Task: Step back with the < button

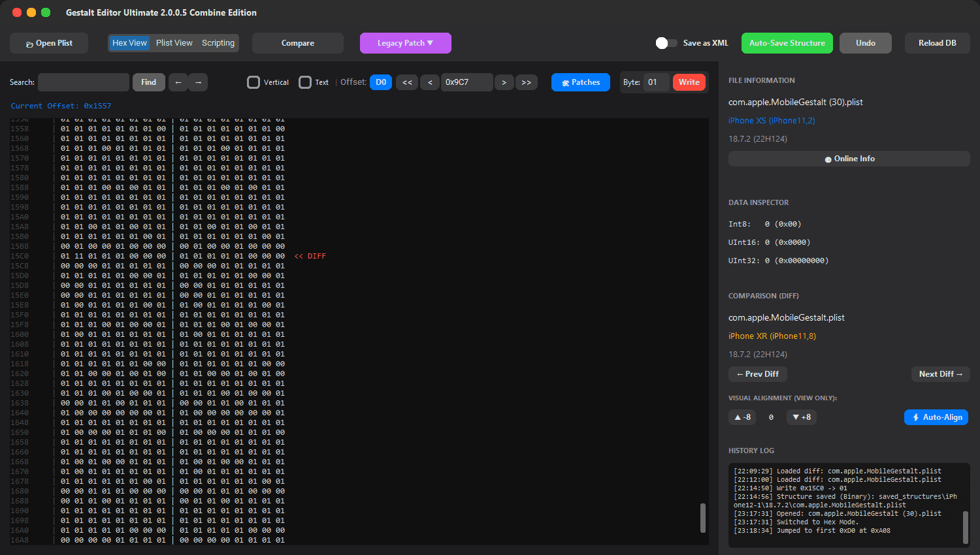Action: click(429, 82)
